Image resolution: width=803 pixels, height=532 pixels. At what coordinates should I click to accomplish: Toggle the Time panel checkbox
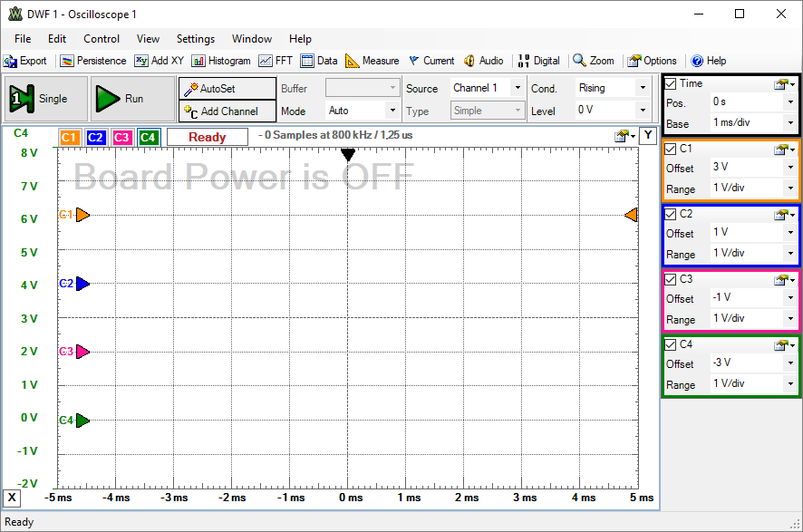(671, 83)
